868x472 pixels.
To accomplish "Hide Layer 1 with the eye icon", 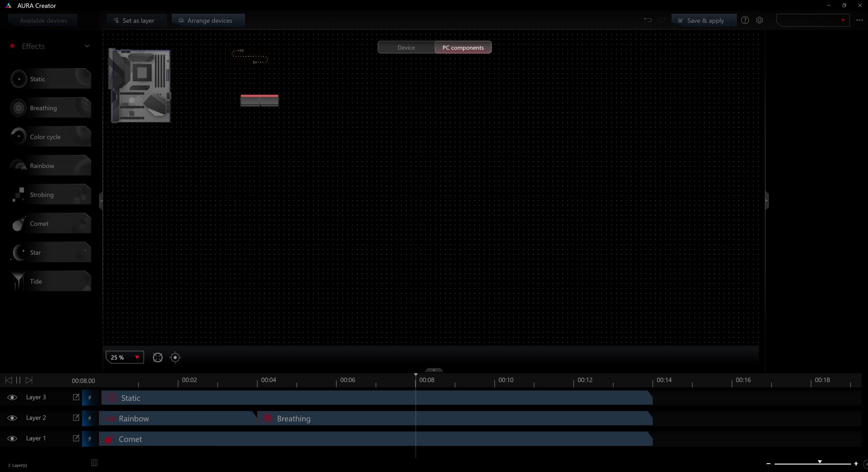I will (12, 438).
